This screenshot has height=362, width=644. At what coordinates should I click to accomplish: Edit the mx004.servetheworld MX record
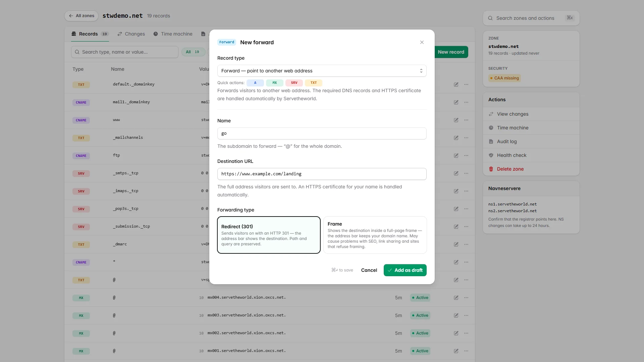456,298
